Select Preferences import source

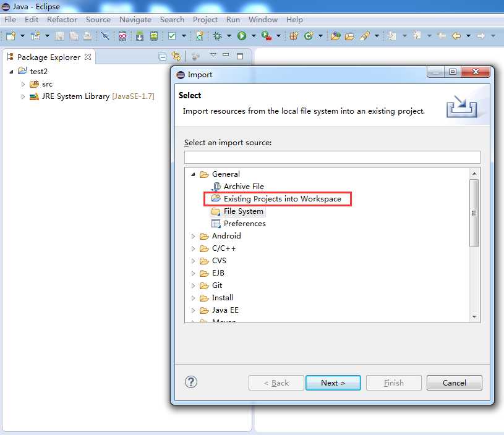pyautogui.click(x=245, y=224)
